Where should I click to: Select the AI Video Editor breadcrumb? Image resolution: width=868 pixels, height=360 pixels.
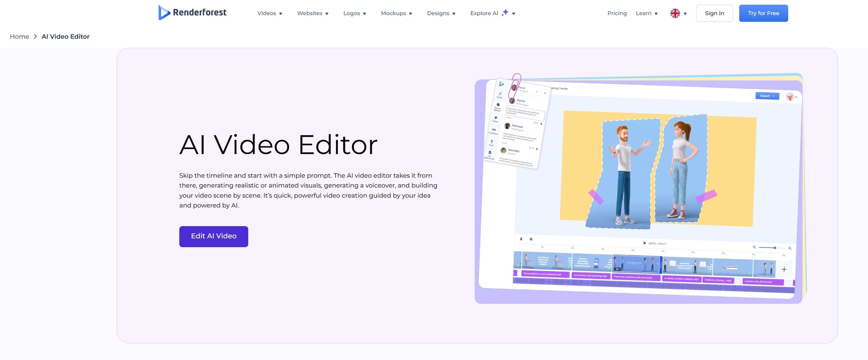66,36
